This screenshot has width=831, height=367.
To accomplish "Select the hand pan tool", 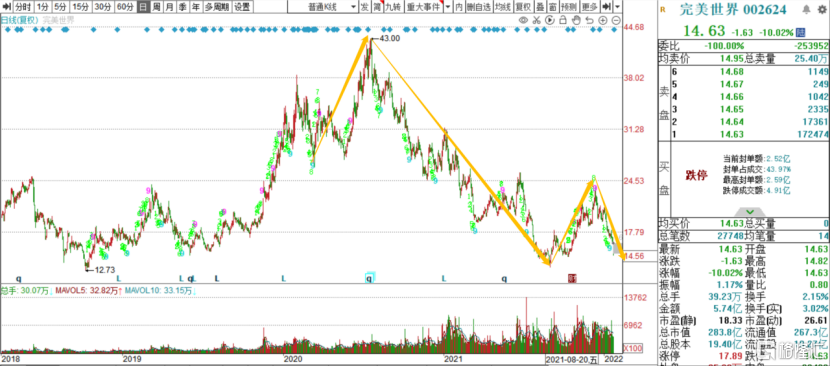I will 576,20.
